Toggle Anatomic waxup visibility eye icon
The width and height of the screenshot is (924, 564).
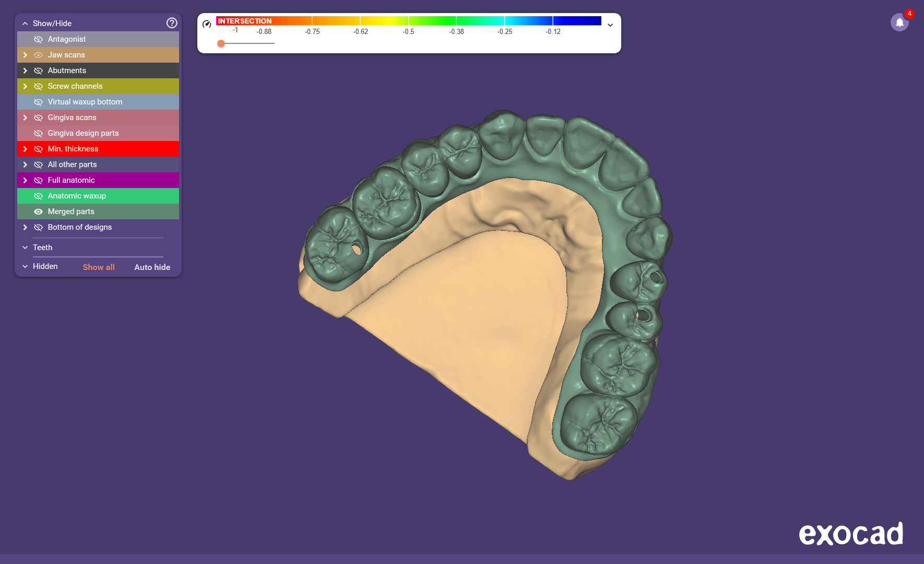coord(38,196)
